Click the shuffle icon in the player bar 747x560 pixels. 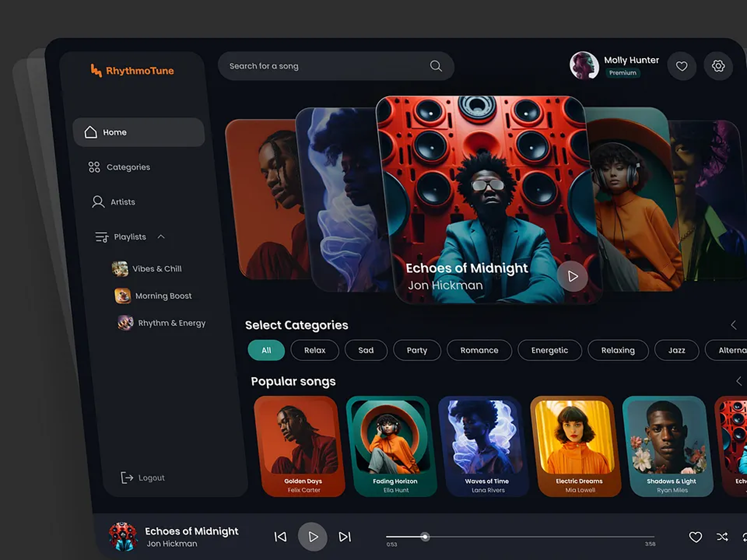click(722, 537)
